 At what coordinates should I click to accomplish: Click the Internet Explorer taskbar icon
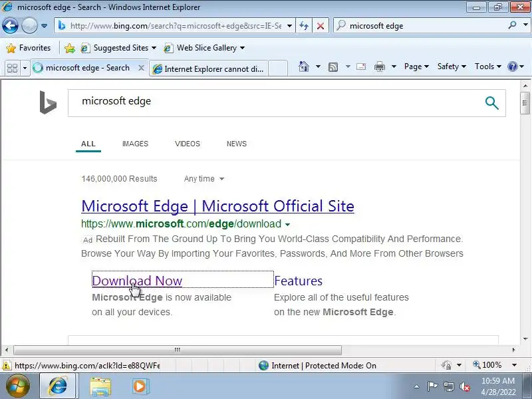click(x=59, y=386)
